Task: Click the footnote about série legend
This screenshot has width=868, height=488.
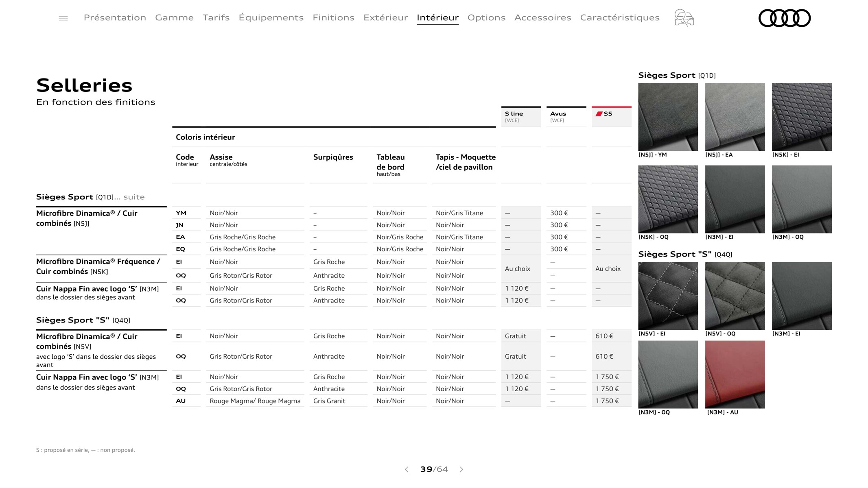Action: point(85,450)
